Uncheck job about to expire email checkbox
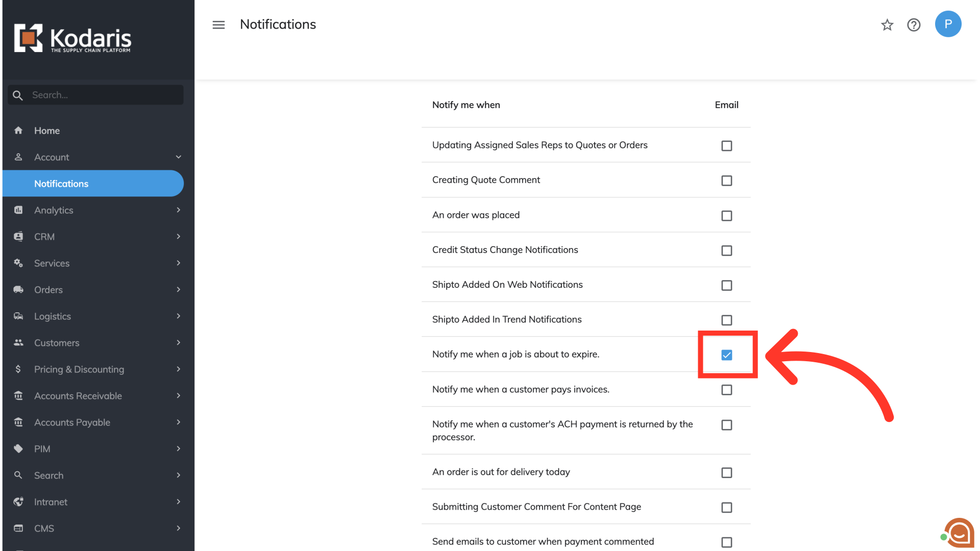980x551 pixels. pyautogui.click(x=726, y=355)
